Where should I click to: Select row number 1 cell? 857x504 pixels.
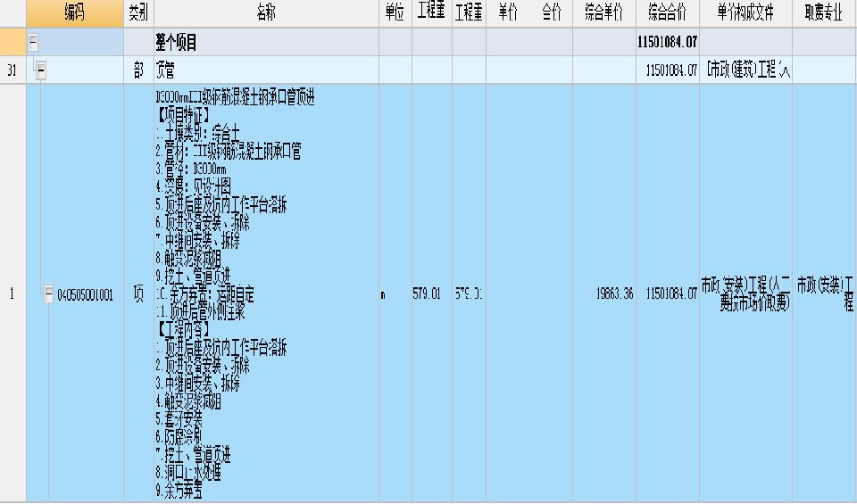(12, 293)
